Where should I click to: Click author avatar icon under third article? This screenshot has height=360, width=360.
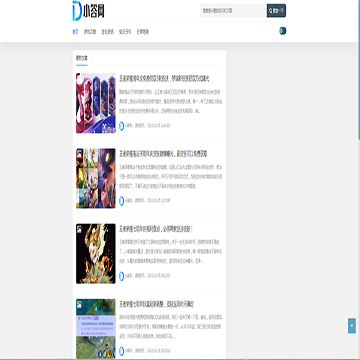click(122, 276)
